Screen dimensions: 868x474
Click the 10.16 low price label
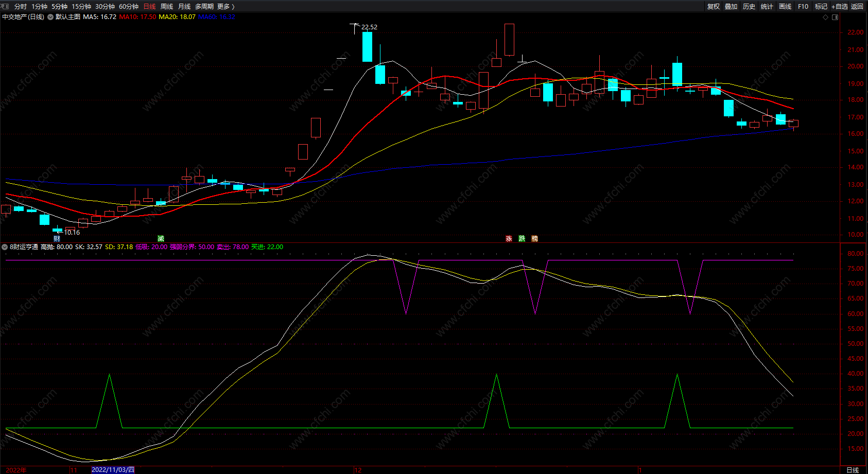(72, 233)
